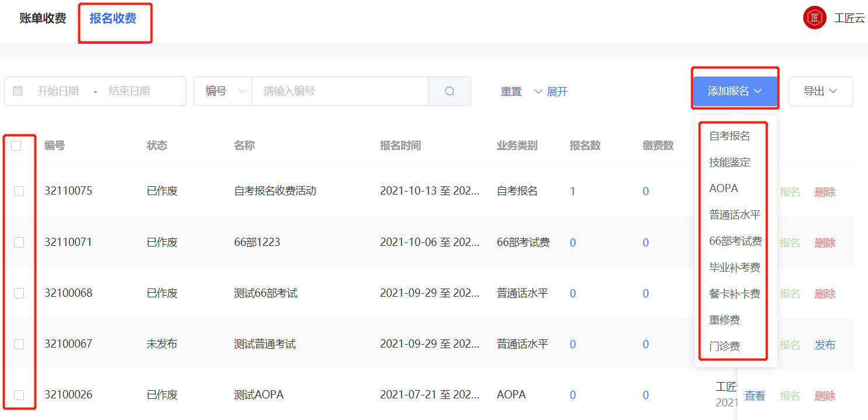Switch to the 账单收费 tab

pos(43,18)
